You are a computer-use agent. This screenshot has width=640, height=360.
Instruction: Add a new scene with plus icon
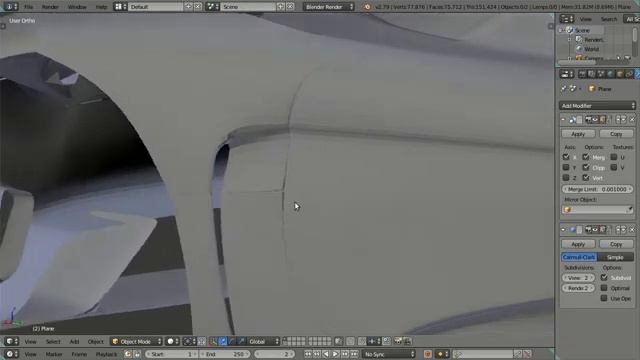pos(281,7)
